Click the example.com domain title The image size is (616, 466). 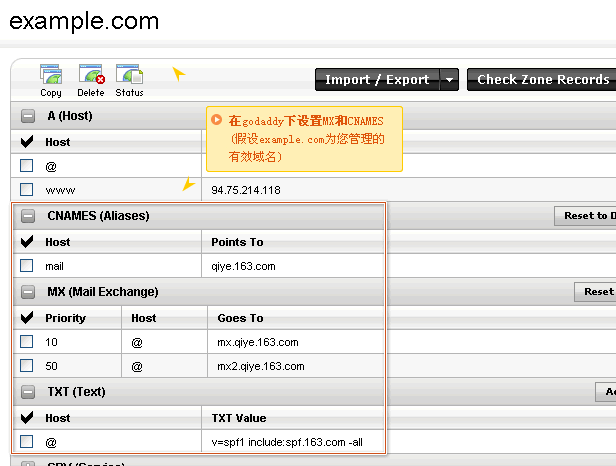coord(84,21)
